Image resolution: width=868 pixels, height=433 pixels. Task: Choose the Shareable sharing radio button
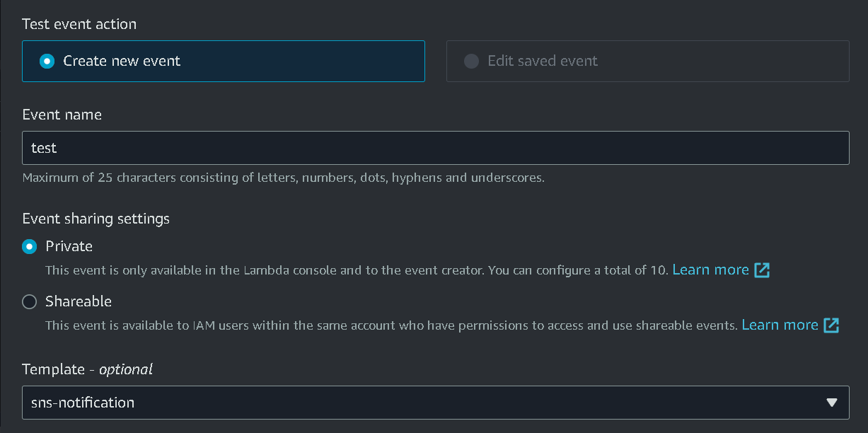(x=30, y=302)
